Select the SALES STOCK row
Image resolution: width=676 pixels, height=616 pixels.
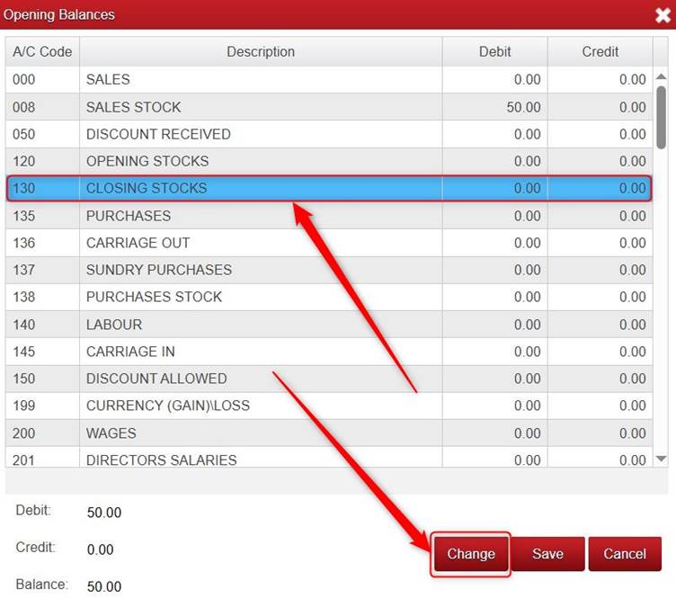pyautogui.click(x=329, y=107)
